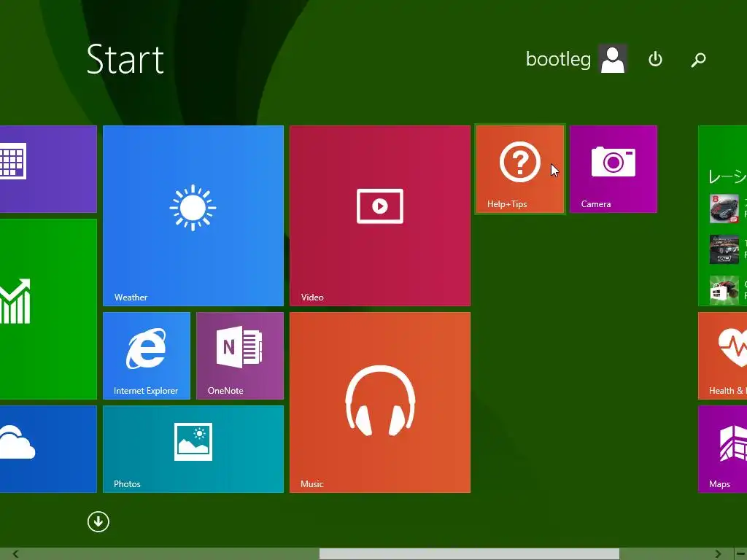Image resolution: width=747 pixels, height=560 pixels.
Task: Click the bootleg username text
Action: 558,59
